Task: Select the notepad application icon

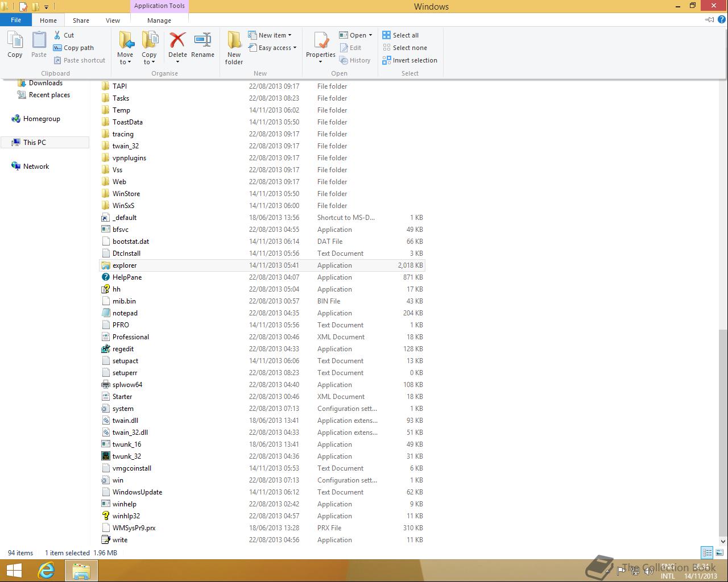Action: coord(105,313)
